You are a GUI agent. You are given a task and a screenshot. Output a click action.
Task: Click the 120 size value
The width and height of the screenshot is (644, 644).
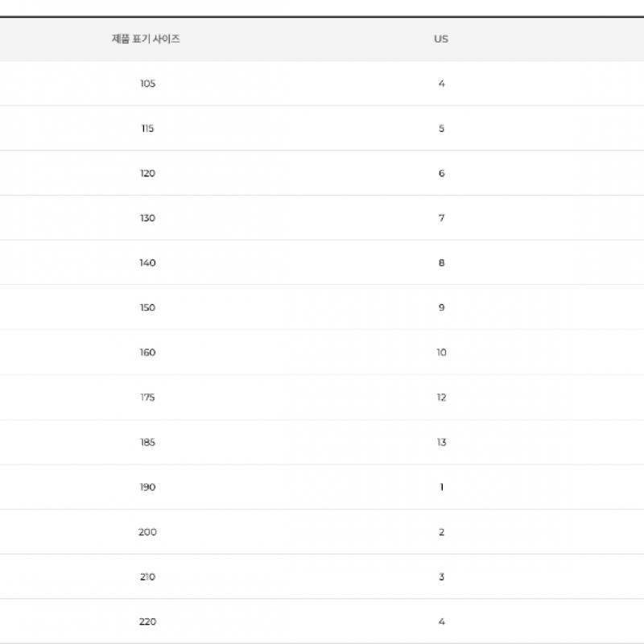[147, 173]
